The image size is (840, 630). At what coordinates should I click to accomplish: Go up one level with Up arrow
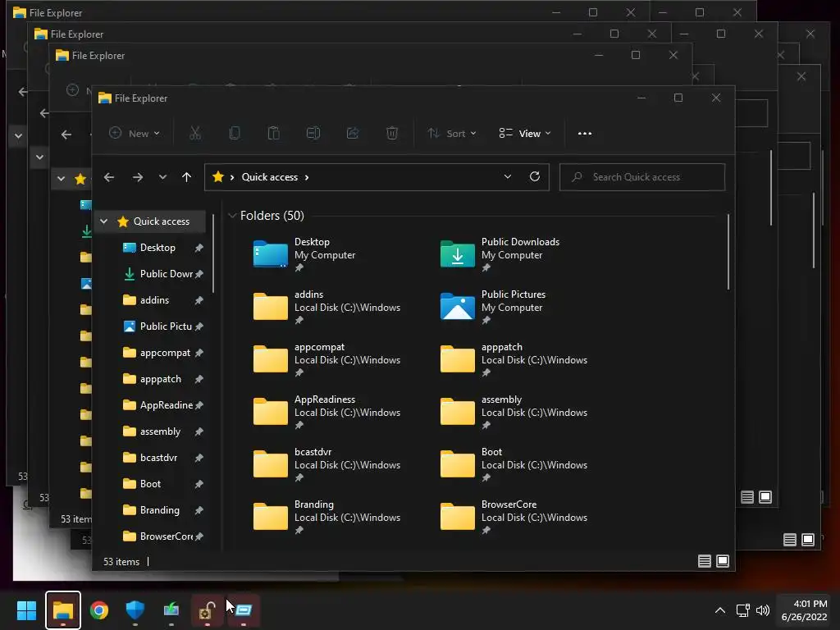coord(186,177)
